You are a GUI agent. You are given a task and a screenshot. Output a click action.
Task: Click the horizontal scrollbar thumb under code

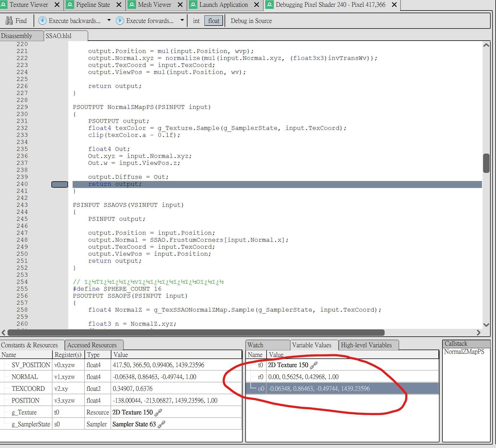[x=196, y=333]
